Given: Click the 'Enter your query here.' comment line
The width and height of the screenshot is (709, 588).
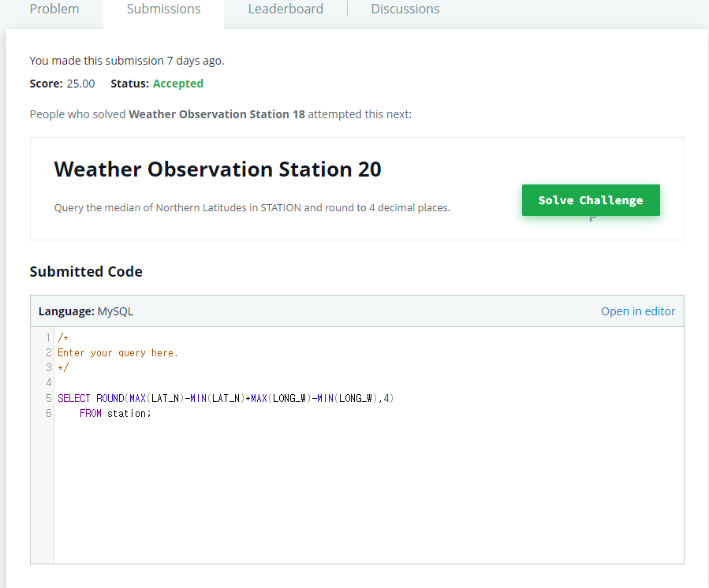Looking at the screenshot, I should coord(118,353).
